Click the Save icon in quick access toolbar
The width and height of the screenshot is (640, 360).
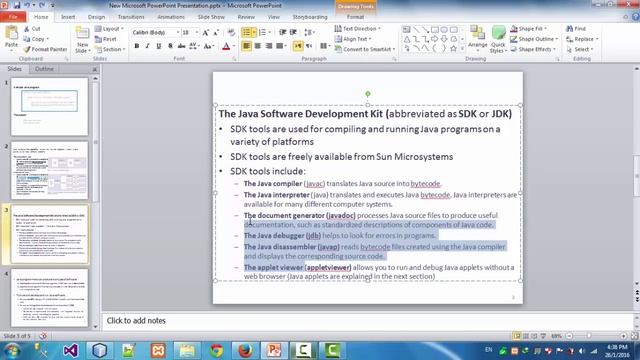[17, 5]
